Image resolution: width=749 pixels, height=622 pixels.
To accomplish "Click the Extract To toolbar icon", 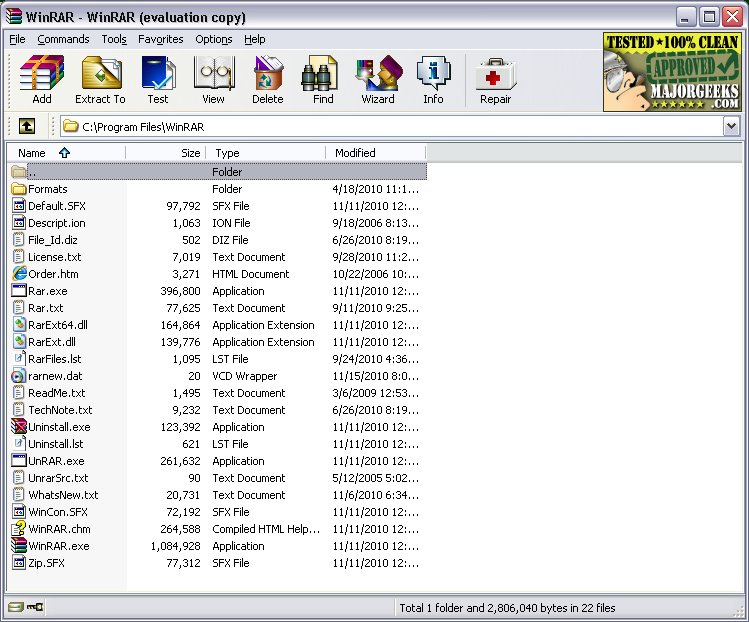I will 100,79.
